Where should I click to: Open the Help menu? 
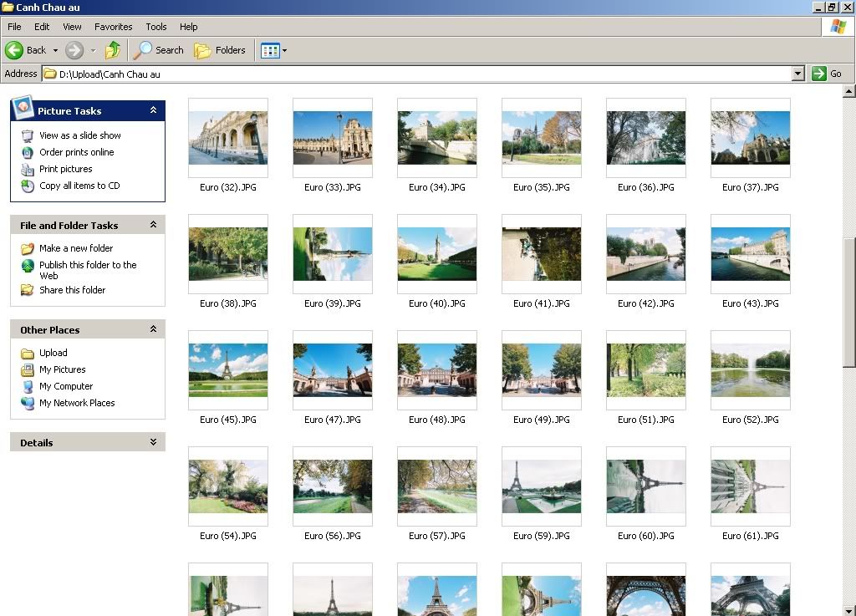tap(188, 27)
